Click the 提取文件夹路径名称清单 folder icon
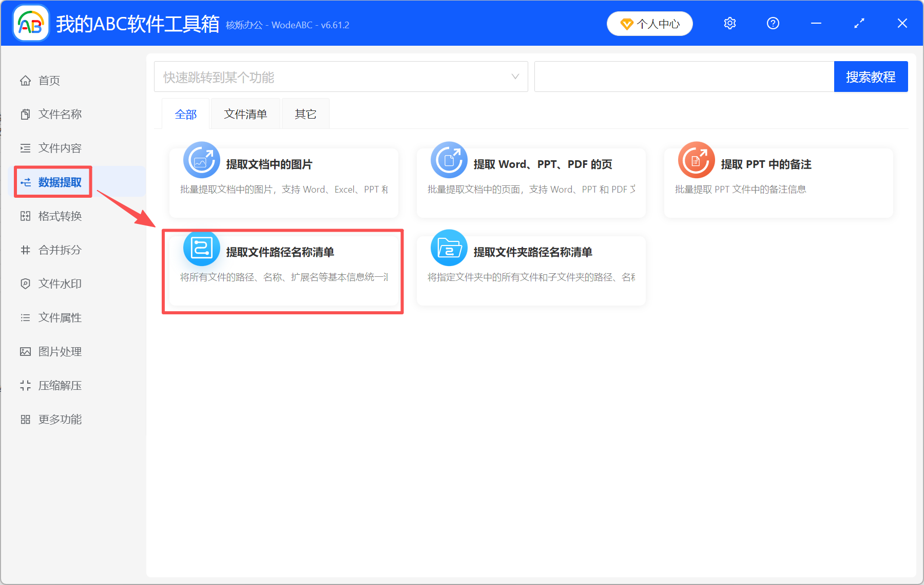The image size is (924, 585). tap(449, 248)
